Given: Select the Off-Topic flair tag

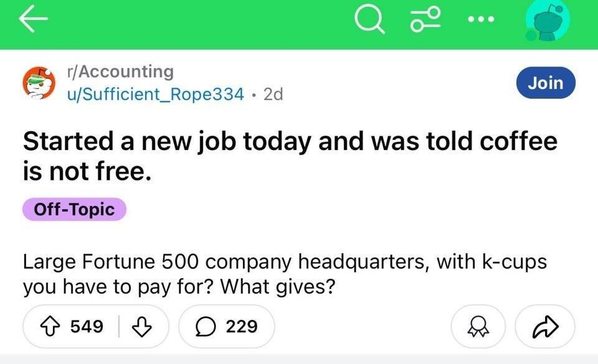Looking at the screenshot, I should coord(75,209).
